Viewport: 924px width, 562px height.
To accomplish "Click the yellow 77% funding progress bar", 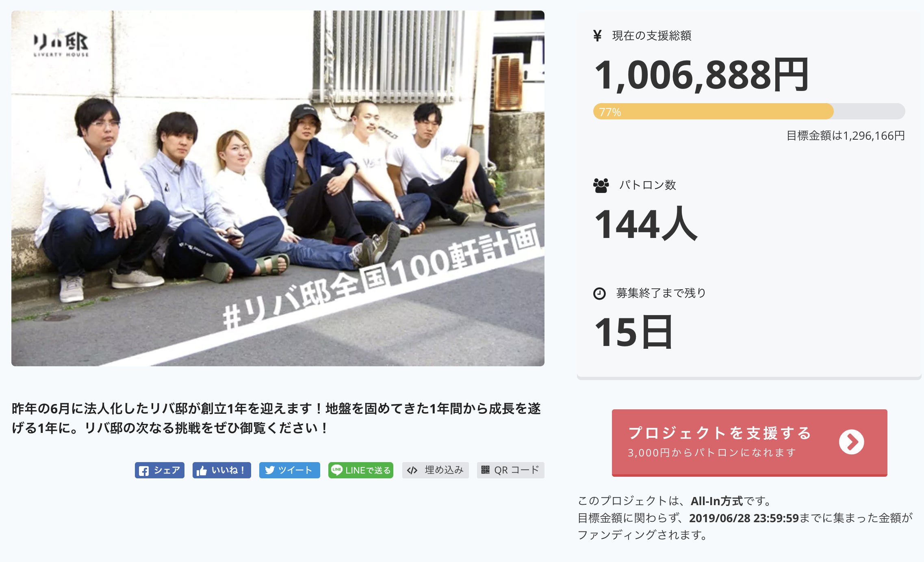I will coord(713,112).
